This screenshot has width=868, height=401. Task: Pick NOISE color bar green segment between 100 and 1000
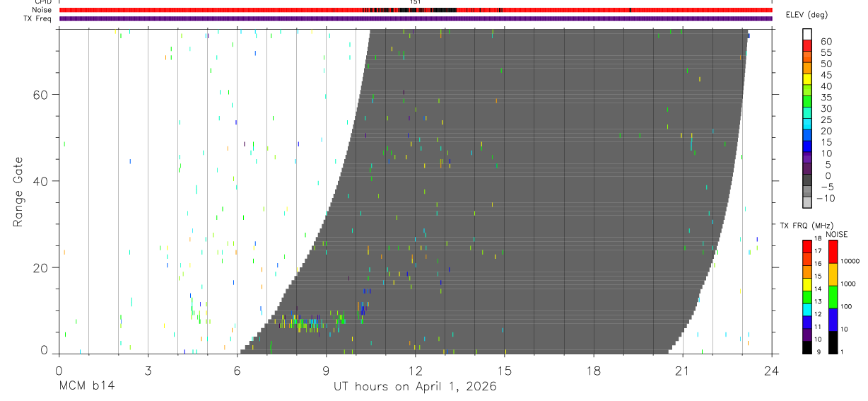click(x=833, y=297)
